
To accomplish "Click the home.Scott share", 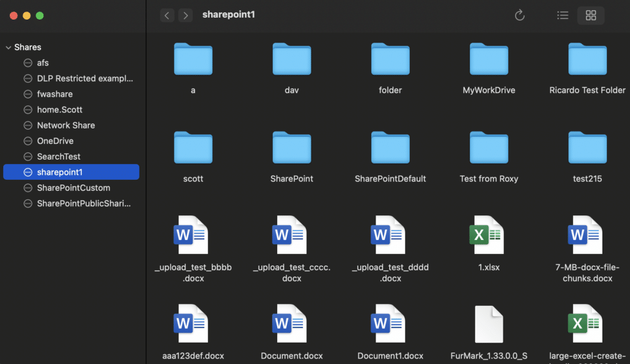I will tap(59, 110).
